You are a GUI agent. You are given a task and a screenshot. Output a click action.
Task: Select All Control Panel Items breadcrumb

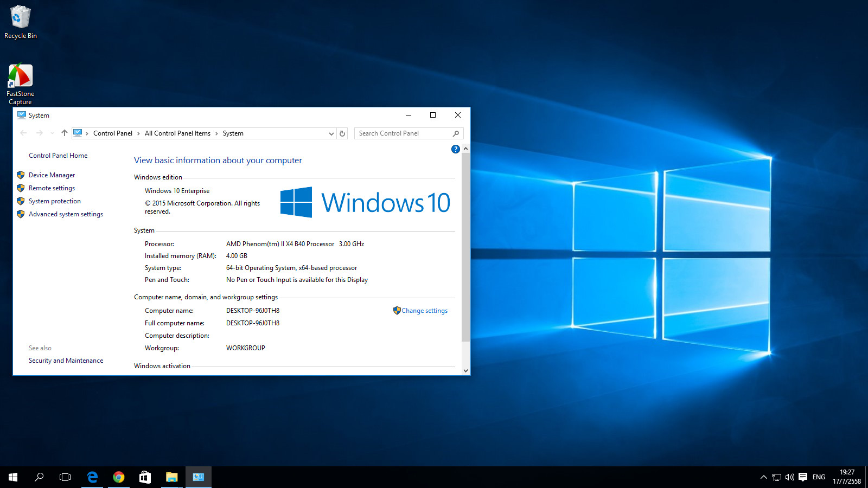177,133
